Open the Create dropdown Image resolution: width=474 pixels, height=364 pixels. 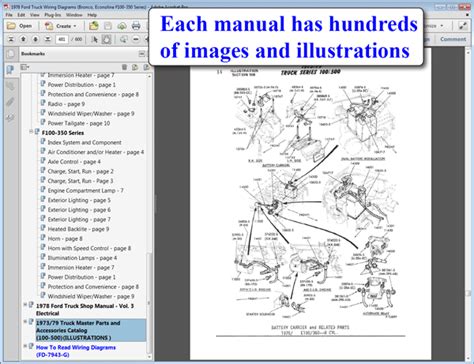pyautogui.click(x=61, y=26)
